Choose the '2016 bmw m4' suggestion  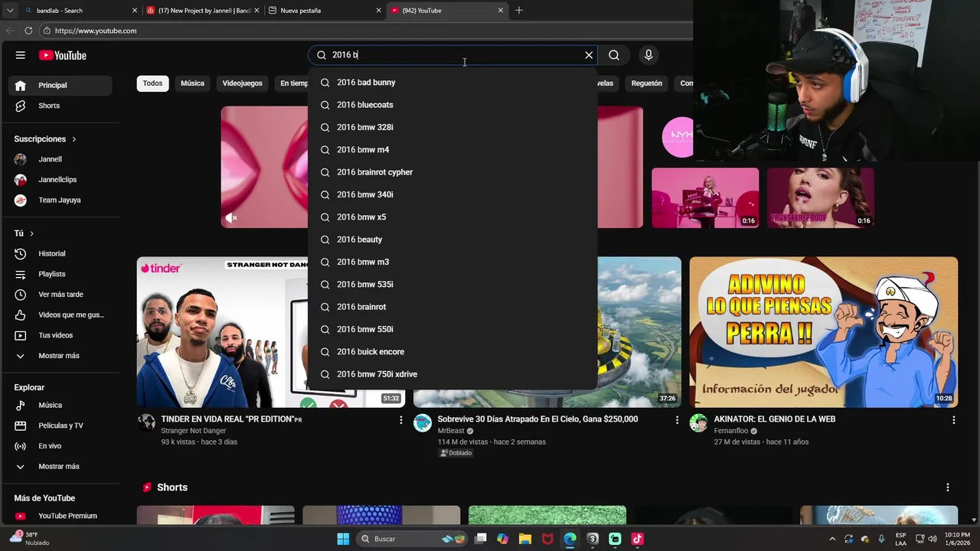click(x=452, y=150)
